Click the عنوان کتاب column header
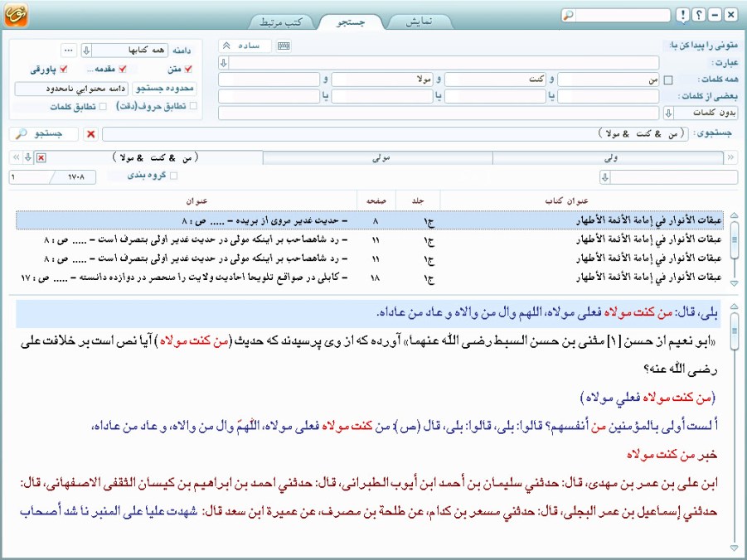 click(x=566, y=201)
